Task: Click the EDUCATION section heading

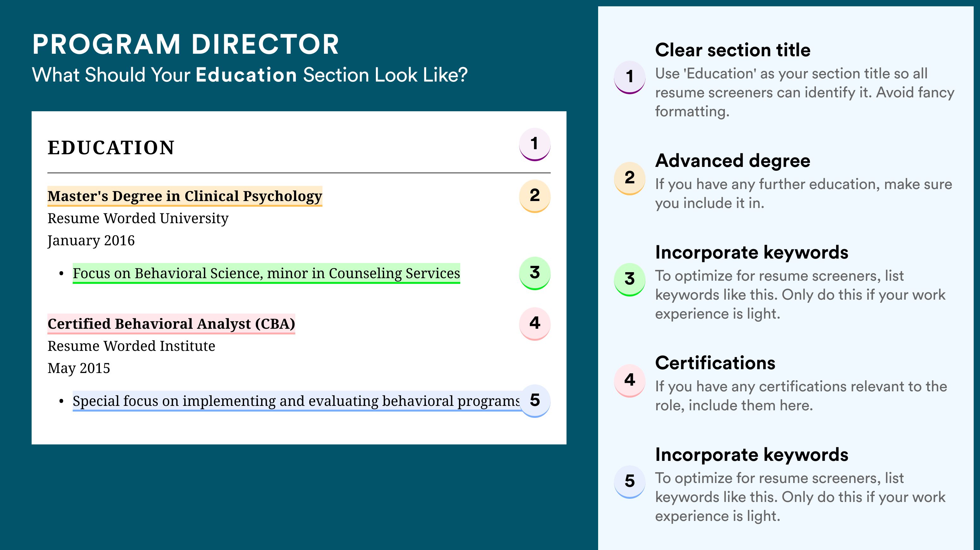Action: pos(111,148)
